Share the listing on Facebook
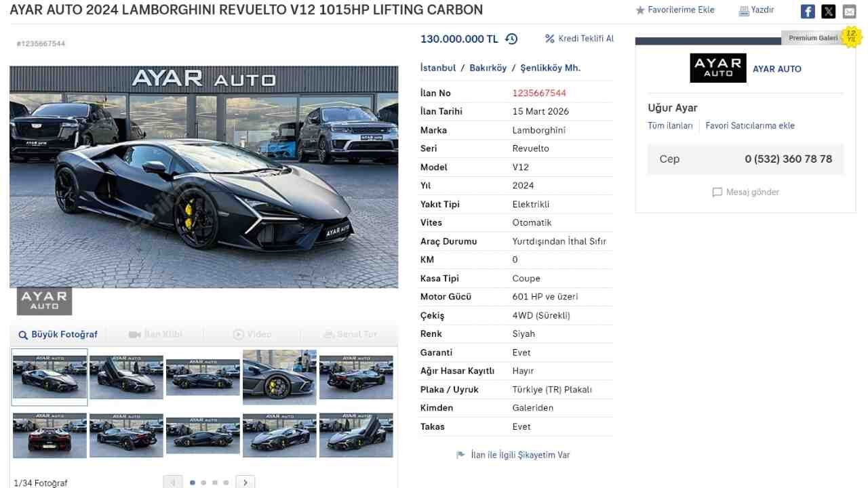This screenshot has width=868, height=488. [x=808, y=12]
